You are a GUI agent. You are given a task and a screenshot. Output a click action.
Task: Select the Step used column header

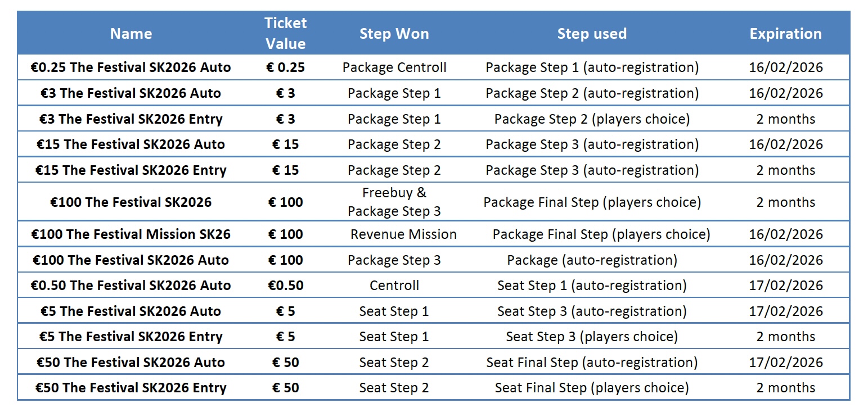(592, 34)
